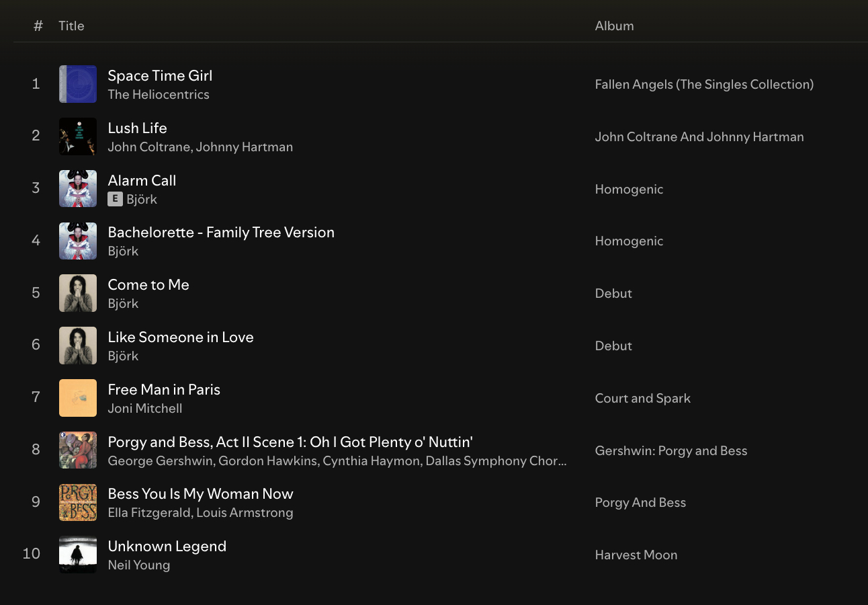Screen dimensions: 868x605
Task: Sort by the Album column header
Action: pyautogui.click(x=614, y=26)
